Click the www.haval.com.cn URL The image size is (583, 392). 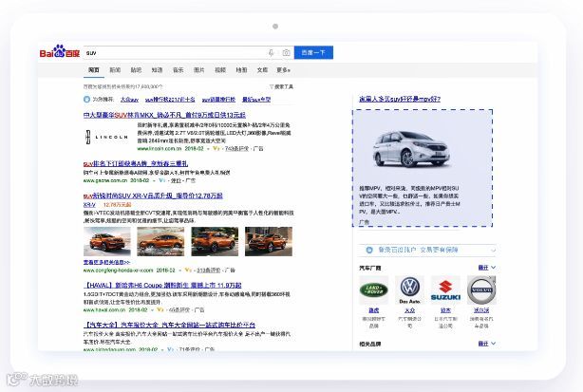tap(104, 309)
